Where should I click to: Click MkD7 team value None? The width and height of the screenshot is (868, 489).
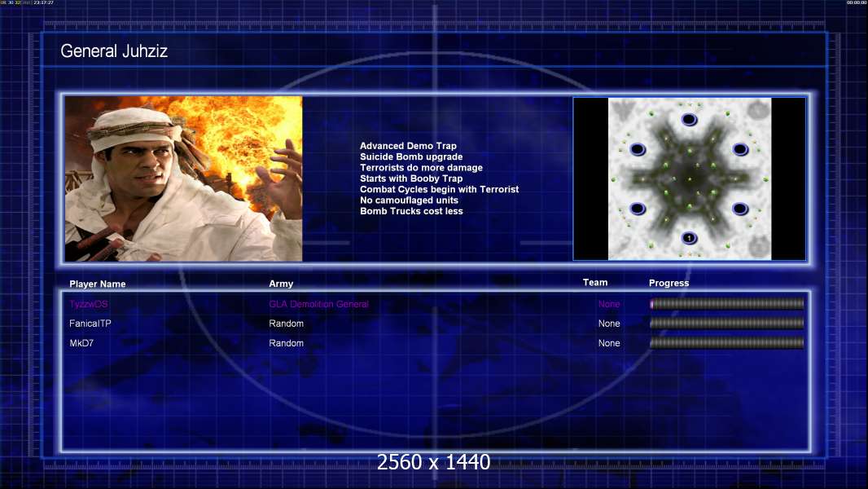(609, 343)
